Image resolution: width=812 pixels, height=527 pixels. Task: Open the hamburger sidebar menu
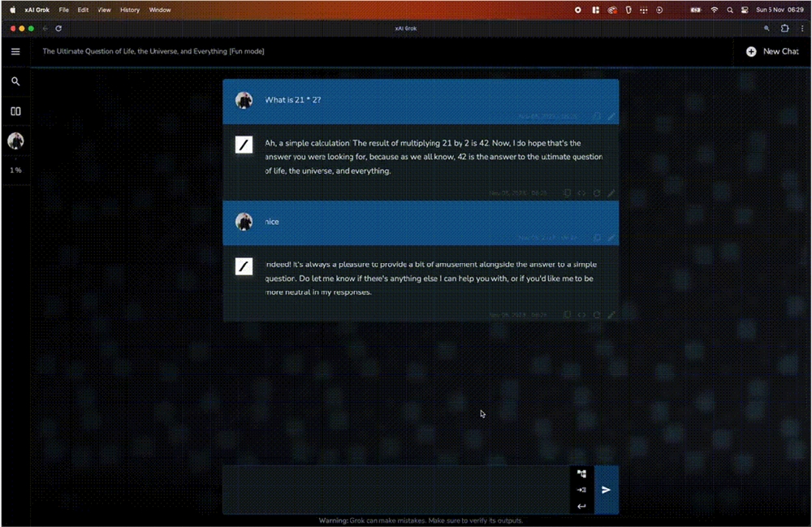15,51
